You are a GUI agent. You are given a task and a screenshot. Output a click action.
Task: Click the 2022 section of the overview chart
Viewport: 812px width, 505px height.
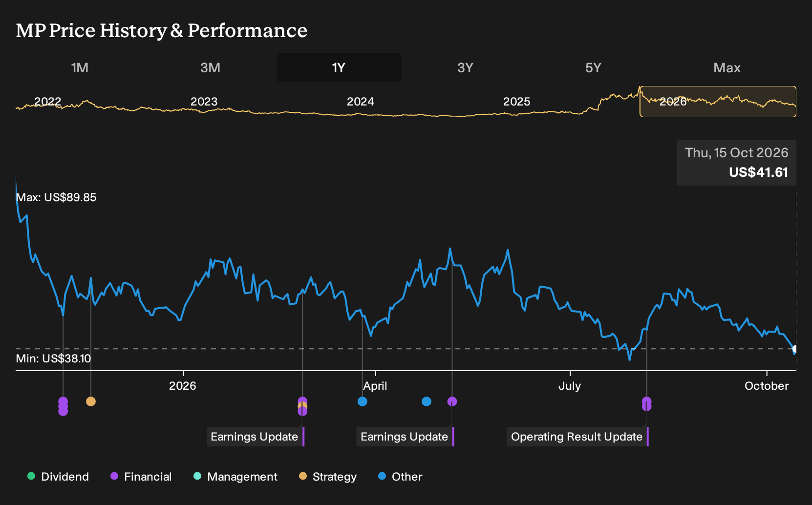click(47, 102)
